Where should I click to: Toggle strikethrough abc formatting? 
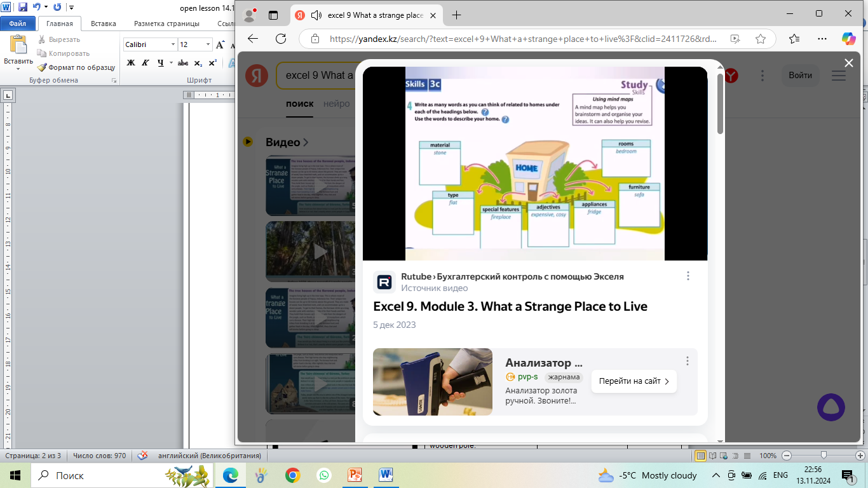(x=183, y=63)
